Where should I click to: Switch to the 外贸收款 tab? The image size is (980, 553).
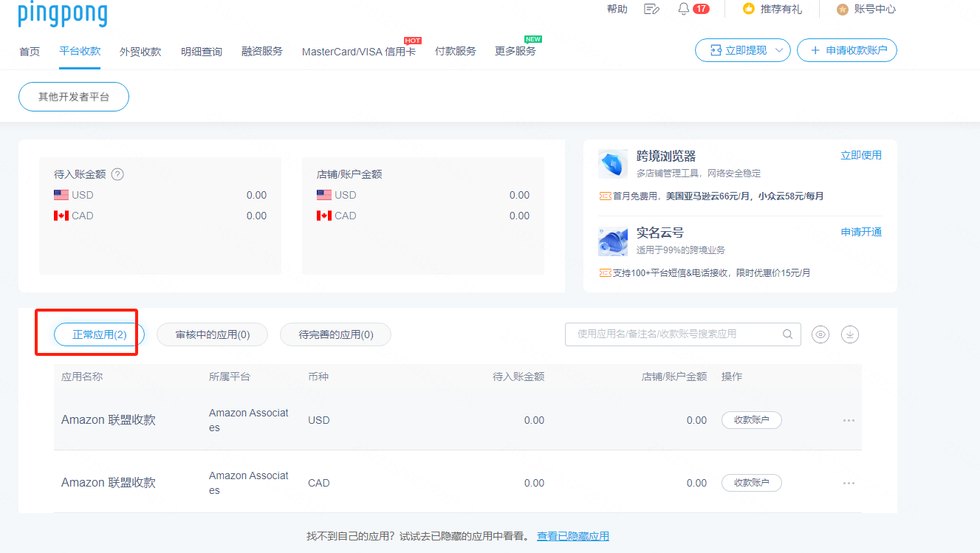coord(140,52)
